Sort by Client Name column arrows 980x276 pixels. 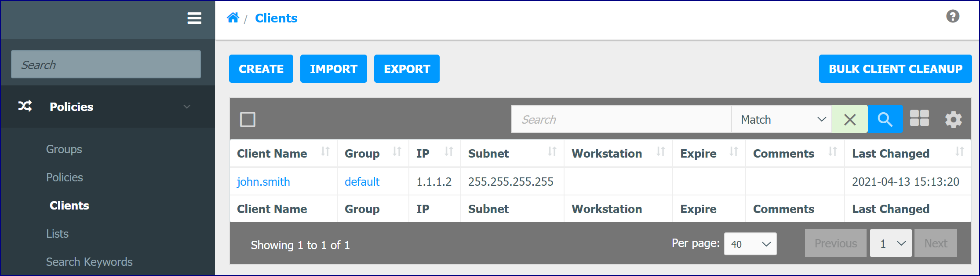click(325, 152)
